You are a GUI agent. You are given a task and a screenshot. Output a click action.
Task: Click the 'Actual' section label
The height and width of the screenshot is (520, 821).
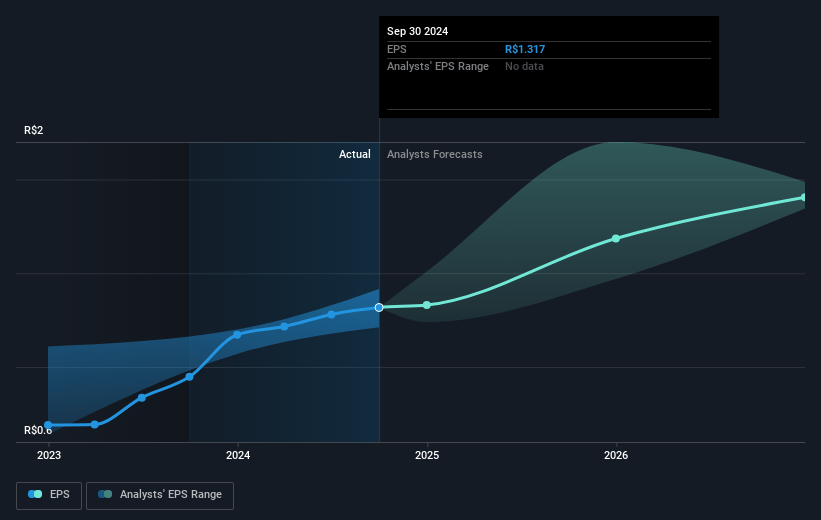click(x=354, y=154)
